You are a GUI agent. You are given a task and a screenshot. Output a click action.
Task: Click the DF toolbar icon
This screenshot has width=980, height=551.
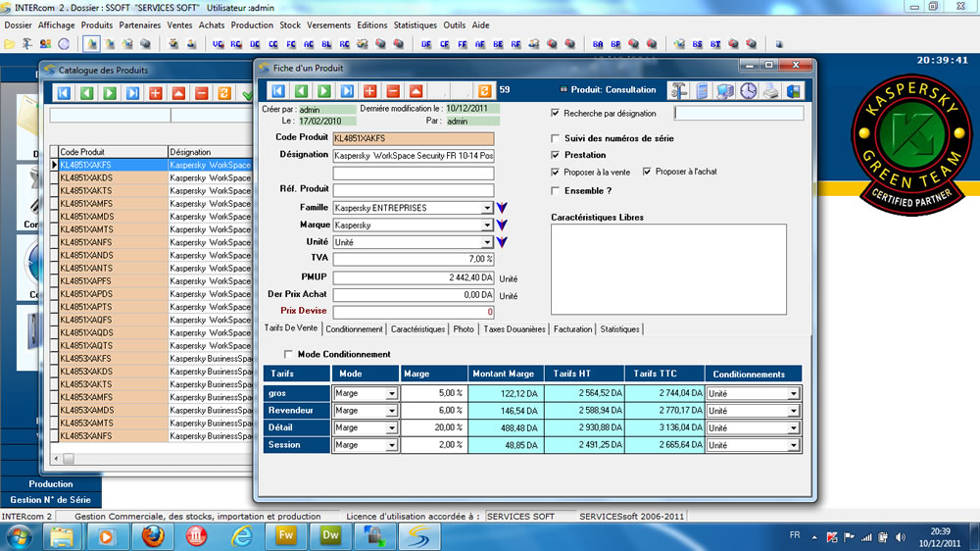425,44
